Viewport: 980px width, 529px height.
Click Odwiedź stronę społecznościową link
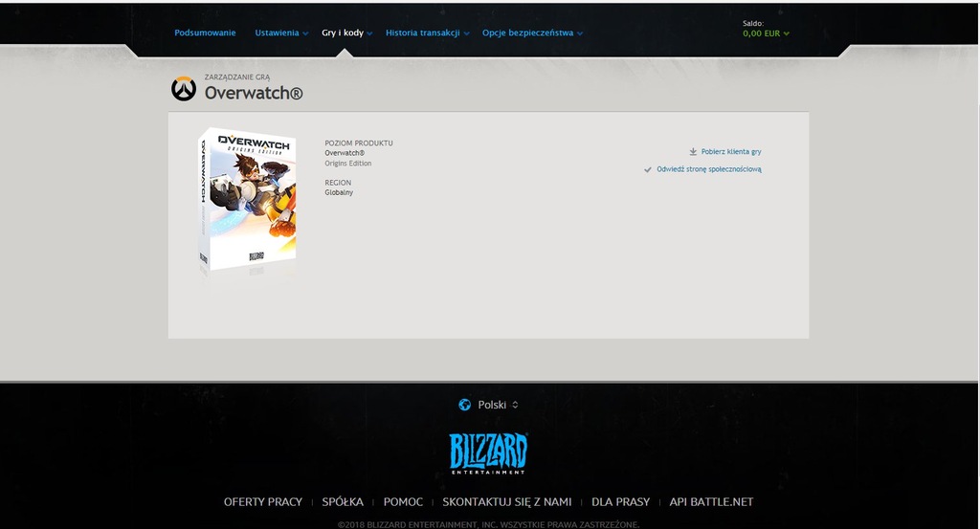coord(709,169)
